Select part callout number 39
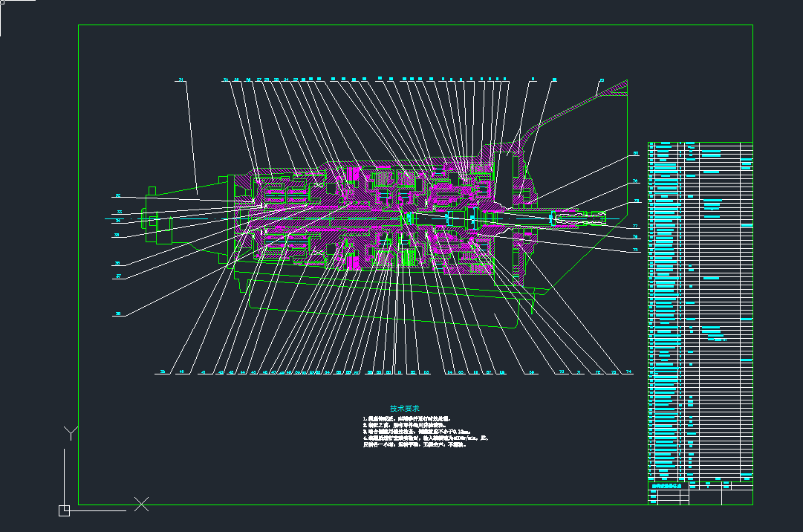803x532 pixels. pos(163,372)
